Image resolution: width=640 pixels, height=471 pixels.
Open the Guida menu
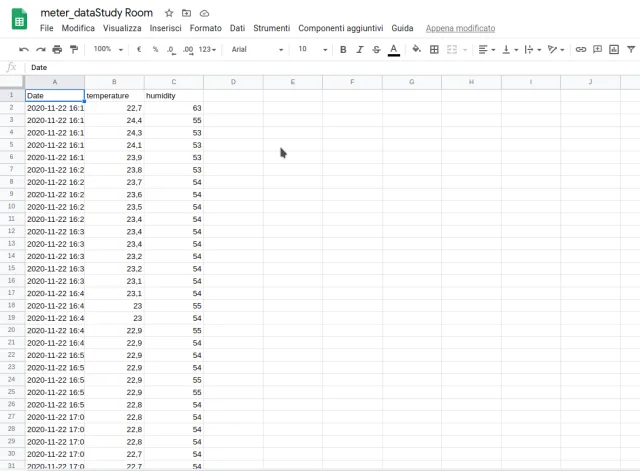point(402,28)
